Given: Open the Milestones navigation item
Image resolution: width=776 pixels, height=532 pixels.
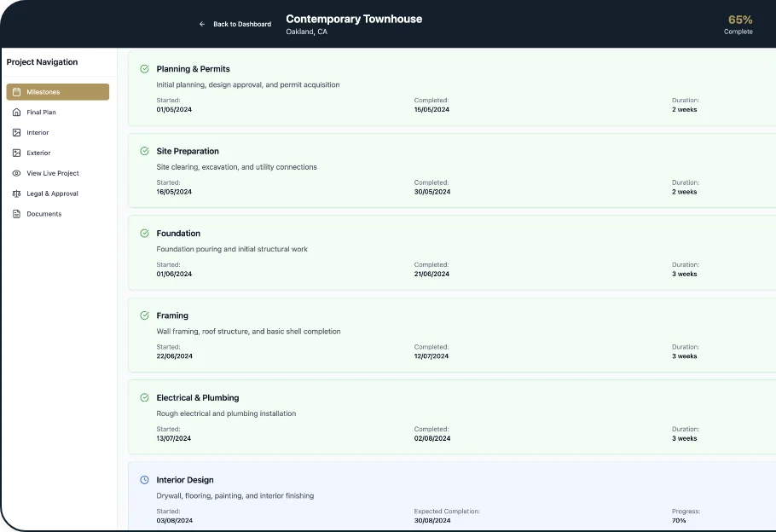Looking at the screenshot, I should [x=57, y=92].
